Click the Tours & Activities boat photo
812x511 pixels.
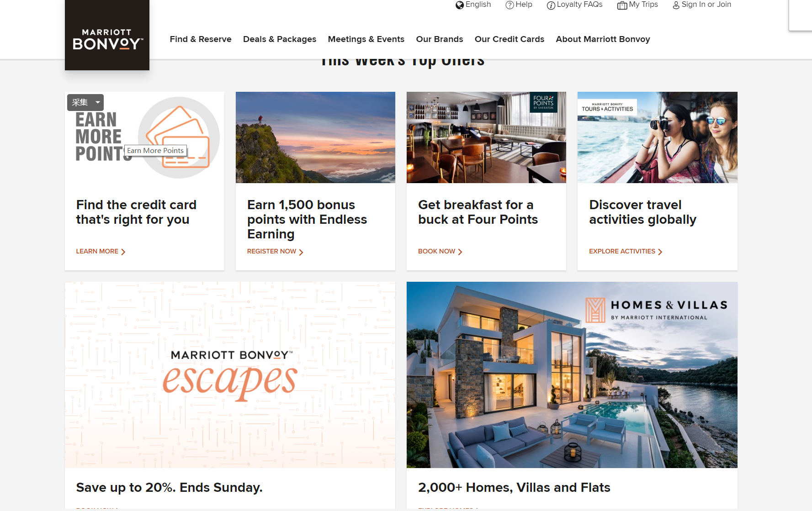[657, 137]
